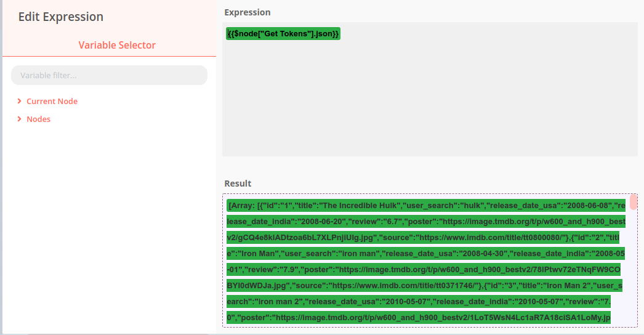Select the Nodes tree label

(38, 119)
